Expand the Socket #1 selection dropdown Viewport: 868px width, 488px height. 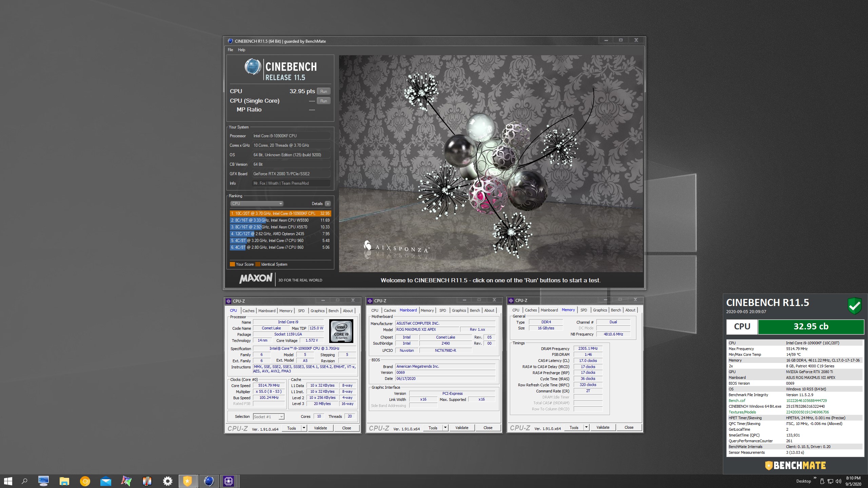pyautogui.click(x=281, y=417)
